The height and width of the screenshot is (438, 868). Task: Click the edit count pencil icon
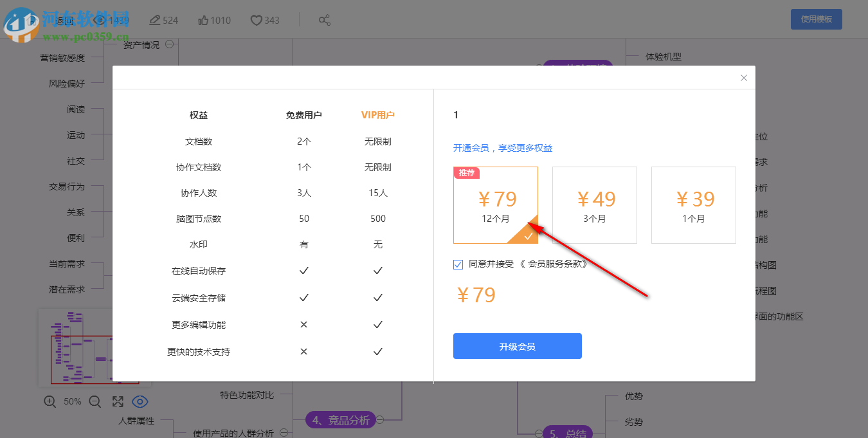(154, 20)
